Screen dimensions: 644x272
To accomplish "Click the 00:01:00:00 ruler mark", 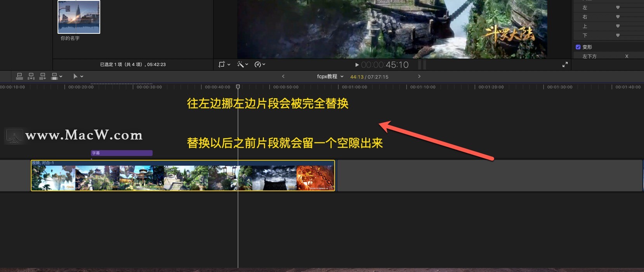I will (354, 87).
